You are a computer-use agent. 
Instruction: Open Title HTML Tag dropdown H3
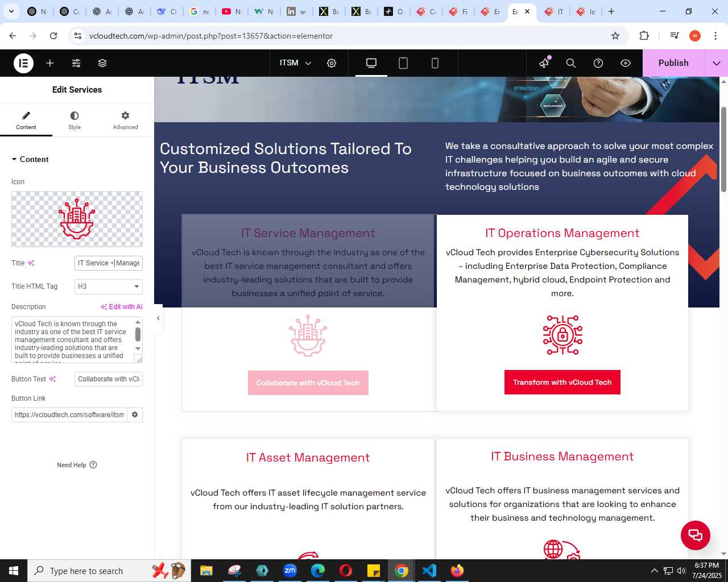[x=109, y=286]
